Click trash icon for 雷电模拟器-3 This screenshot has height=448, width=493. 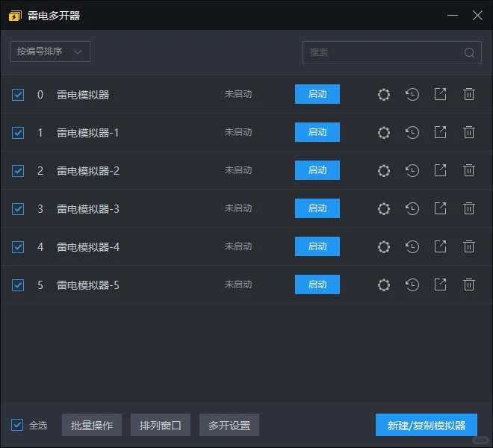(x=469, y=208)
